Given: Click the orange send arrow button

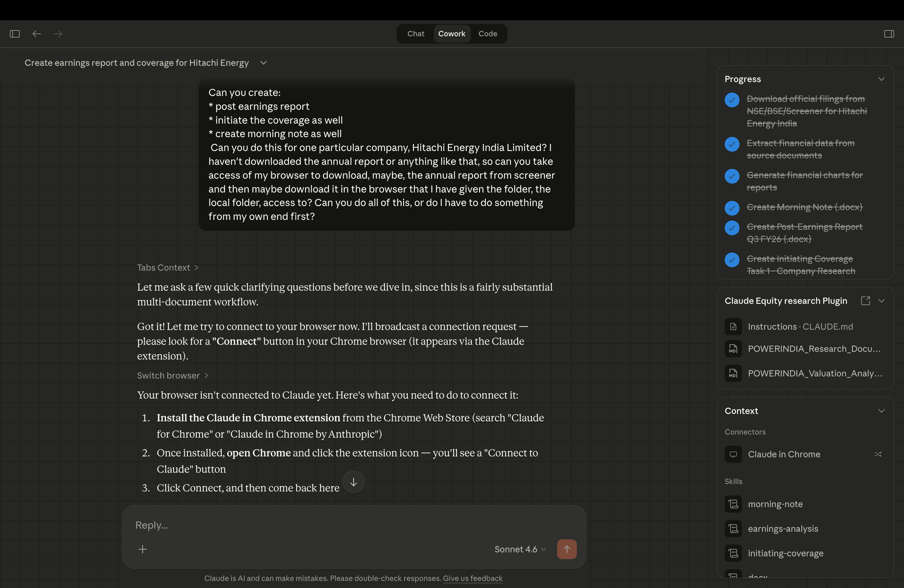Looking at the screenshot, I should coord(566,549).
